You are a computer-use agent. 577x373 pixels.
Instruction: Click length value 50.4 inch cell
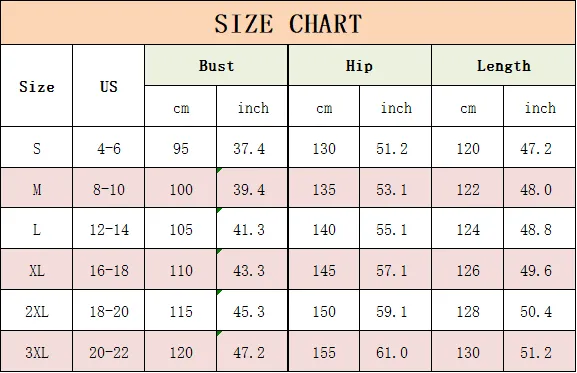(539, 310)
